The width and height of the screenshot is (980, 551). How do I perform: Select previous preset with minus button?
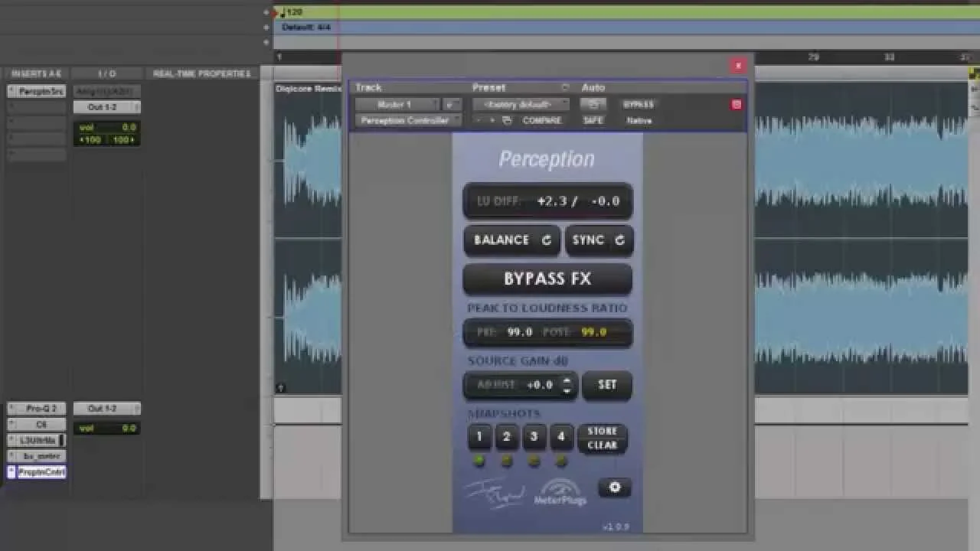(x=479, y=120)
